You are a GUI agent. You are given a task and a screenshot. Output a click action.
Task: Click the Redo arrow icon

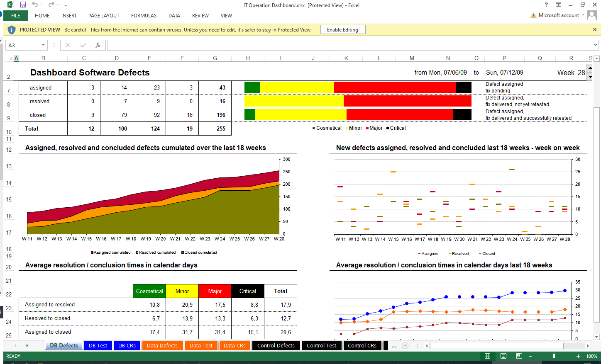[51, 5]
